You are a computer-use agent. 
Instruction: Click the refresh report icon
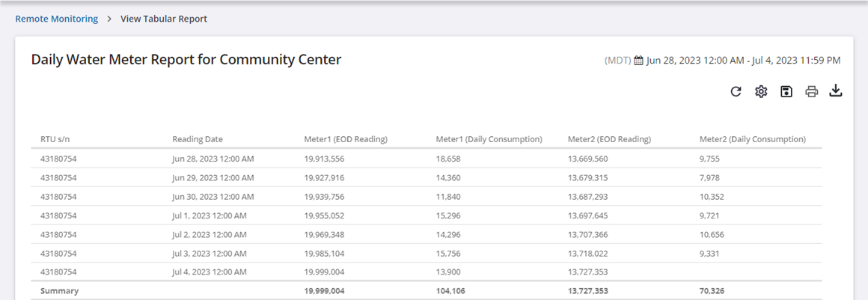pos(736,91)
